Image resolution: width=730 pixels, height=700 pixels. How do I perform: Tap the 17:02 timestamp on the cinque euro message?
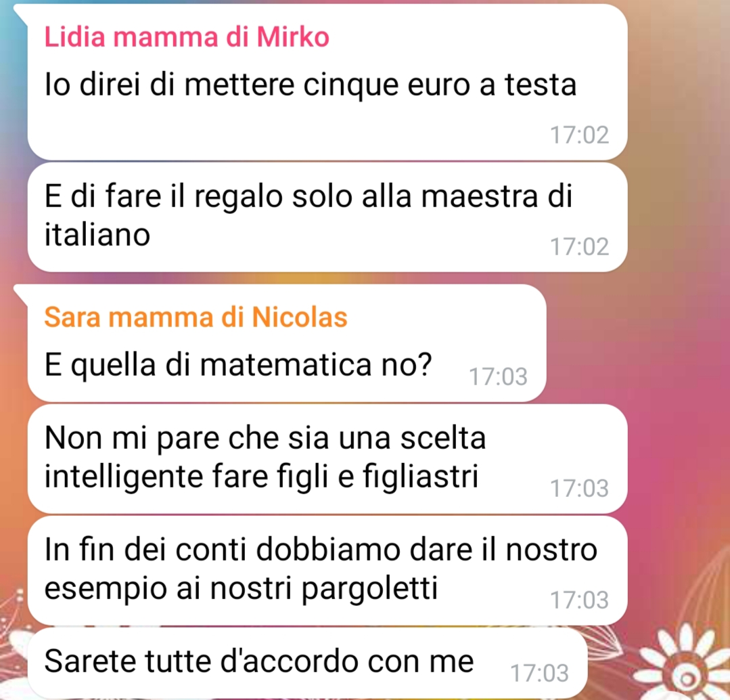pyautogui.click(x=579, y=135)
